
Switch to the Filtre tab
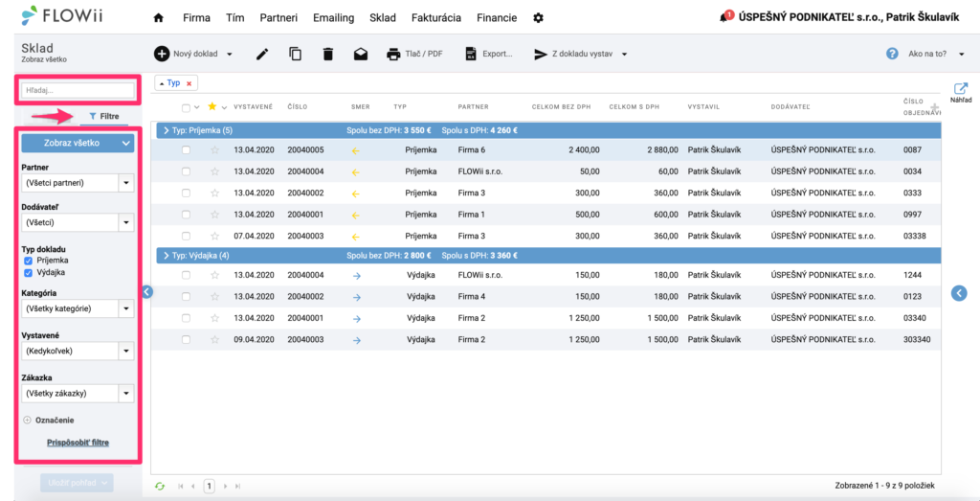[104, 116]
